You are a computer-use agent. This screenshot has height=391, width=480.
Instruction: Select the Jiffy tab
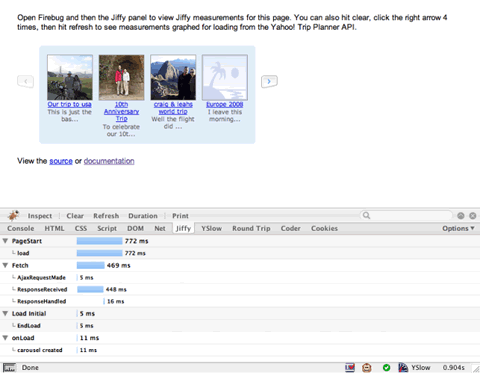(183, 228)
